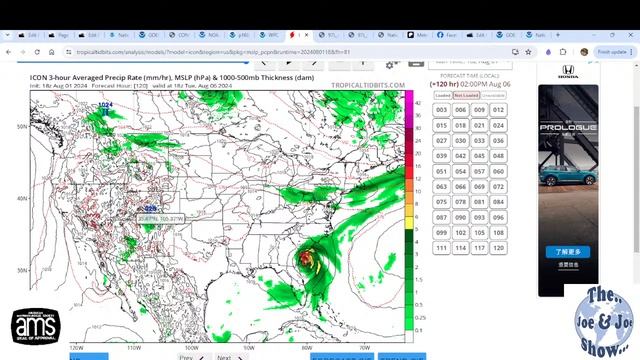Select forecast hour 072

pyautogui.click(x=498, y=187)
